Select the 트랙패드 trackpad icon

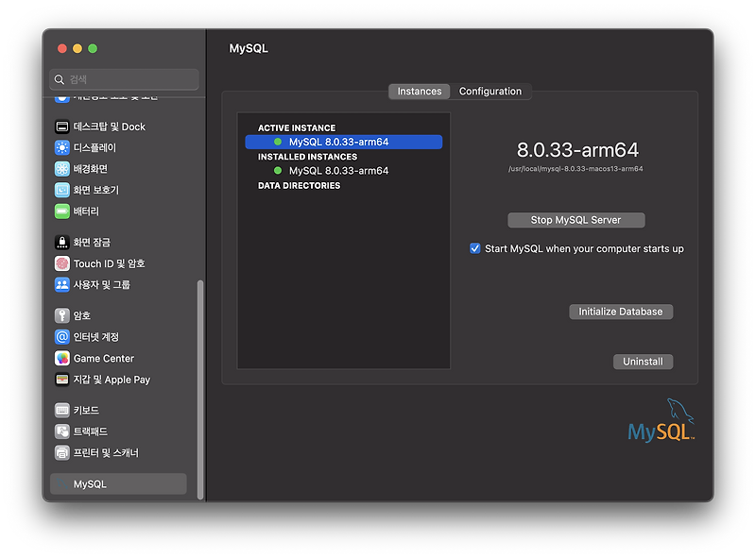click(x=61, y=431)
